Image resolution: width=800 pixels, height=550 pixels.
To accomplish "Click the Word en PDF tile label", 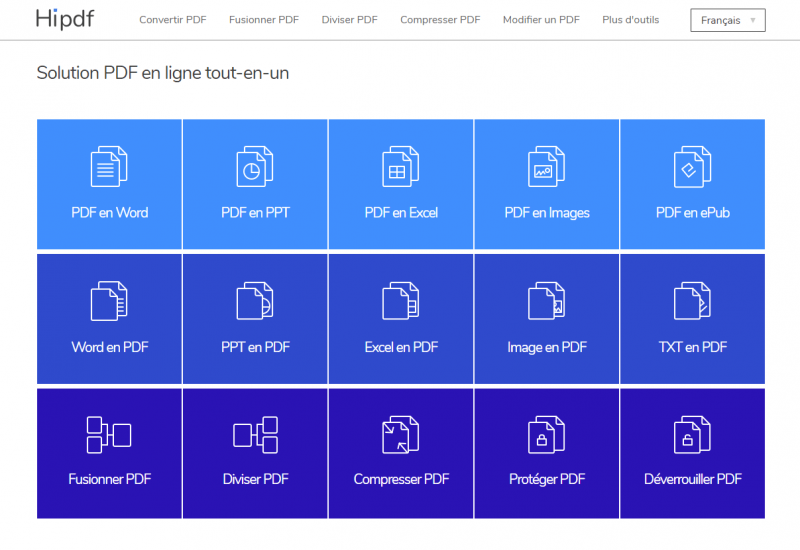I will [x=110, y=348].
